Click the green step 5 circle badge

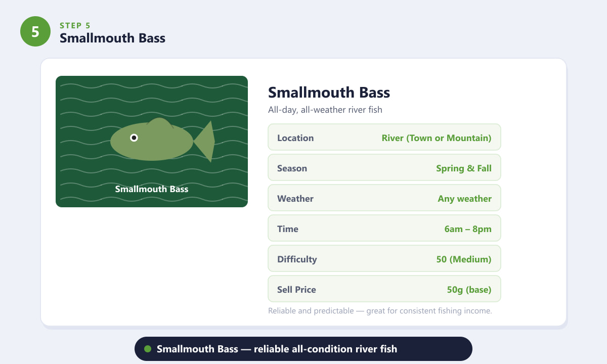35,31
